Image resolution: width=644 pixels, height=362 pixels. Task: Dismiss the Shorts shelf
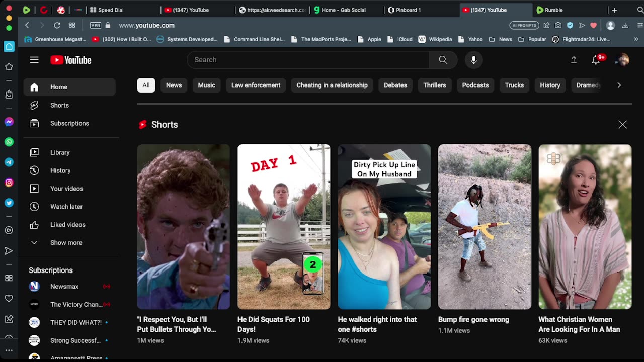[623, 125]
